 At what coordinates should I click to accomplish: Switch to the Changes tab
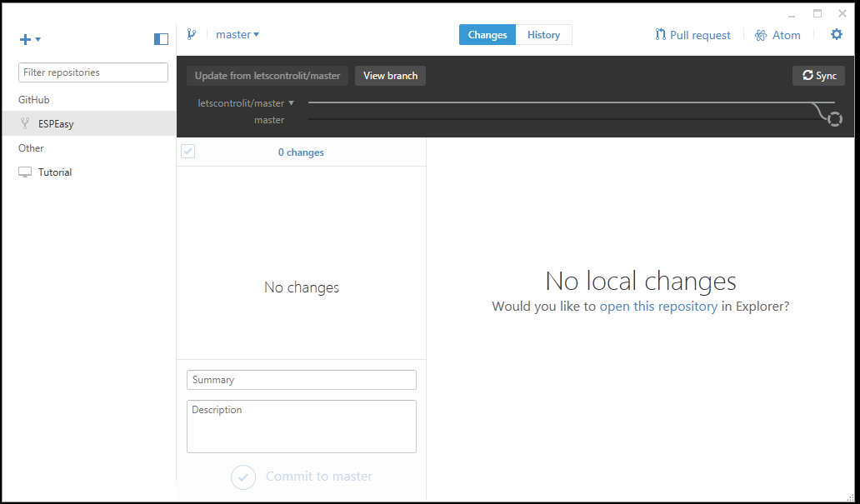[487, 34]
